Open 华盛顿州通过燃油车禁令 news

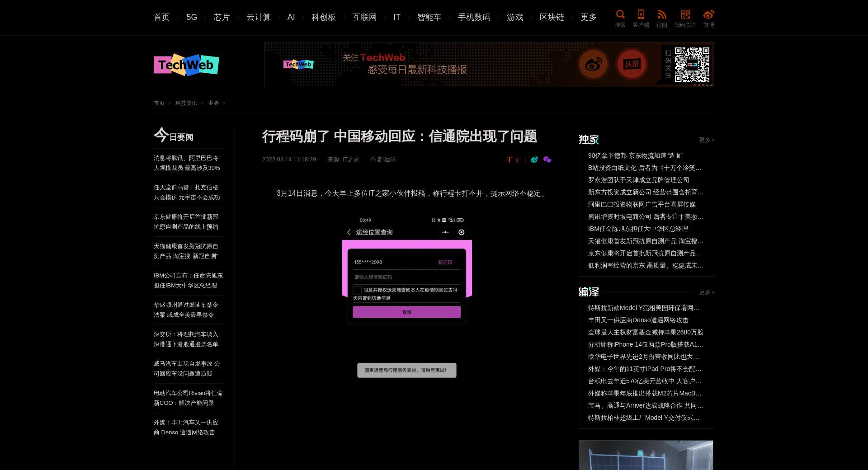186,310
